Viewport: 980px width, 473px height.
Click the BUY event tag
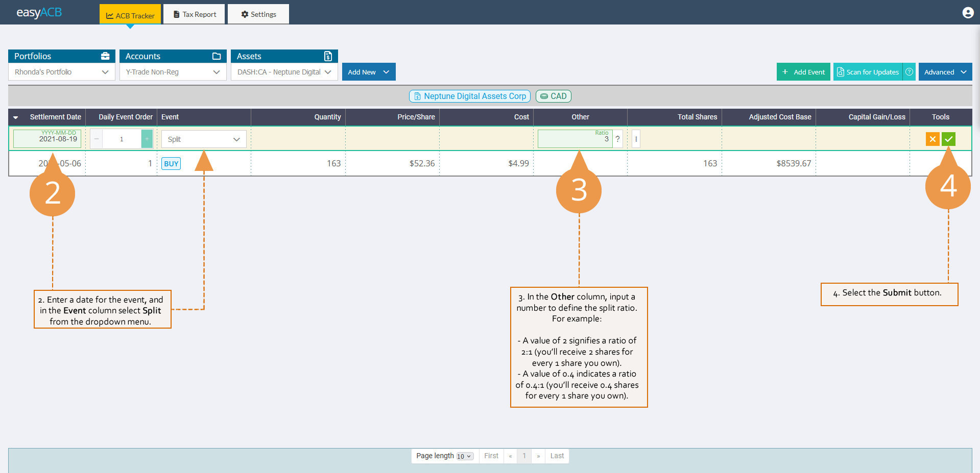[171, 164]
